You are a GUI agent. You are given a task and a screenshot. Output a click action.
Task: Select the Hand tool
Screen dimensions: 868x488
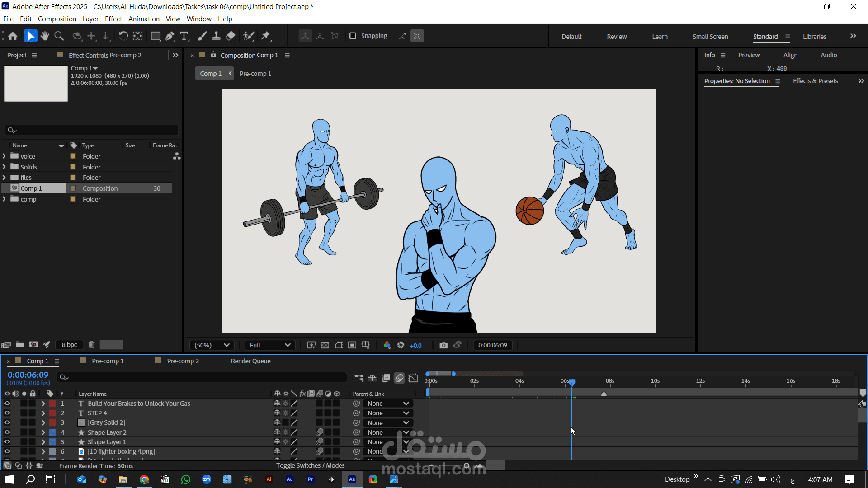(45, 36)
